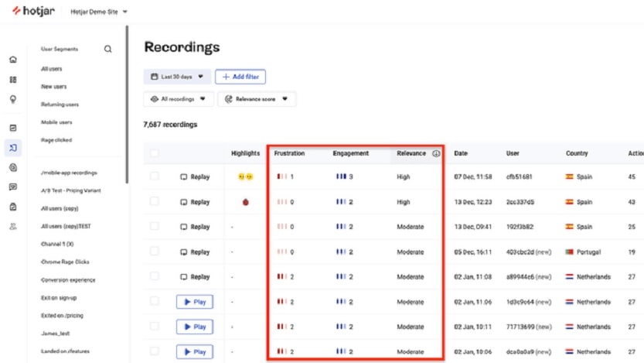Replay the 192f3b82 recording
This screenshot has height=363, width=644.
point(195,227)
